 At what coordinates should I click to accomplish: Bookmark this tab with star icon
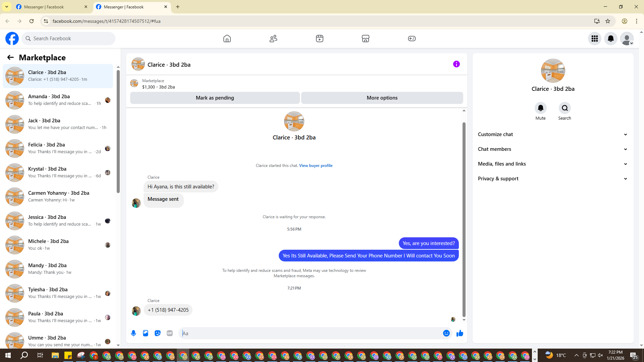(x=608, y=21)
